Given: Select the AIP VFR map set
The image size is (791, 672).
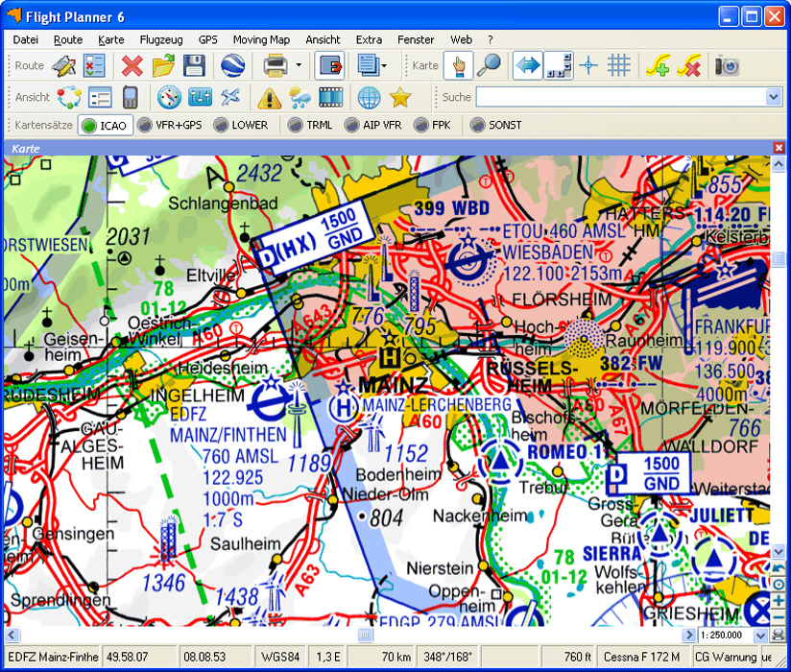Looking at the screenshot, I should (x=373, y=125).
